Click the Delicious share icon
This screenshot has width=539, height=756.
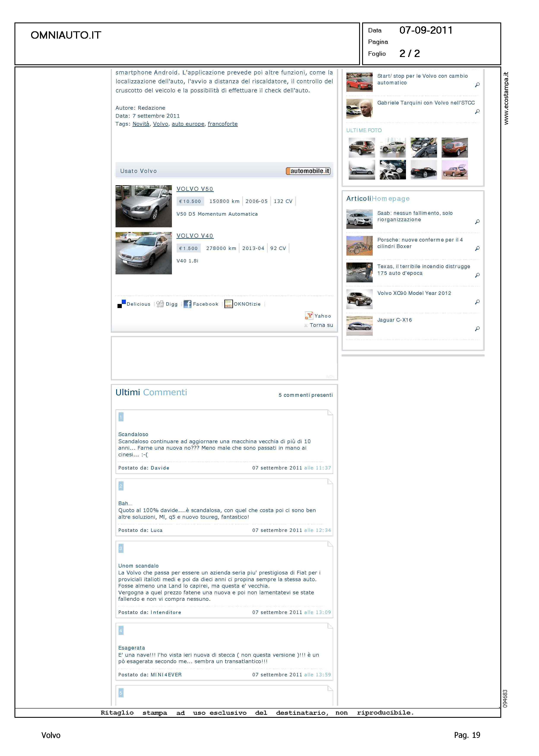pyautogui.click(x=122, y=304)
